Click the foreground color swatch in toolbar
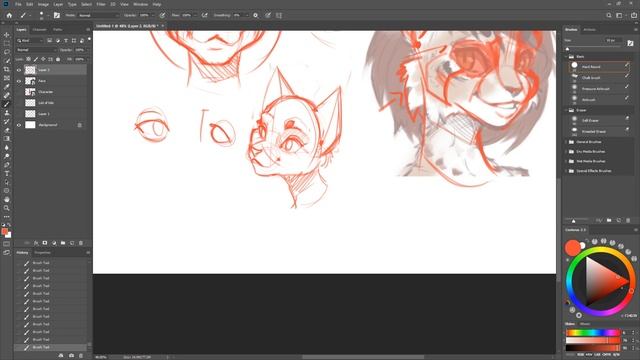640x360 pixels. [4, 231]
